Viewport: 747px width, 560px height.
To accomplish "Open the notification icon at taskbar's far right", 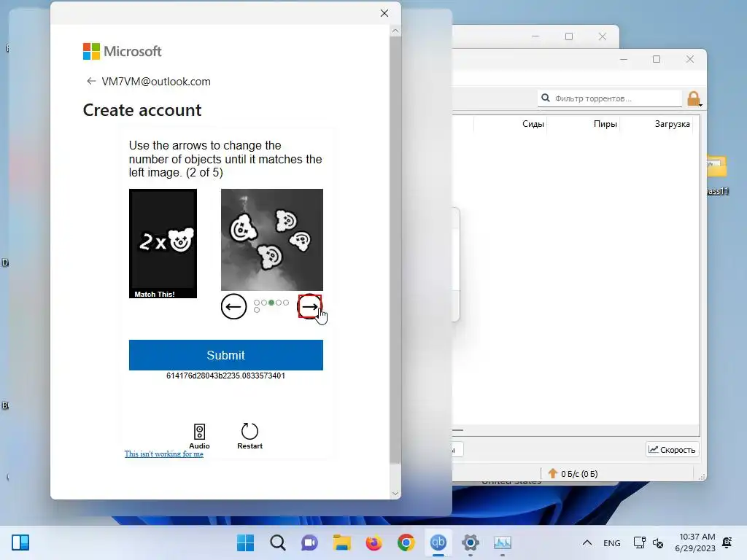I will click(727, 542).
